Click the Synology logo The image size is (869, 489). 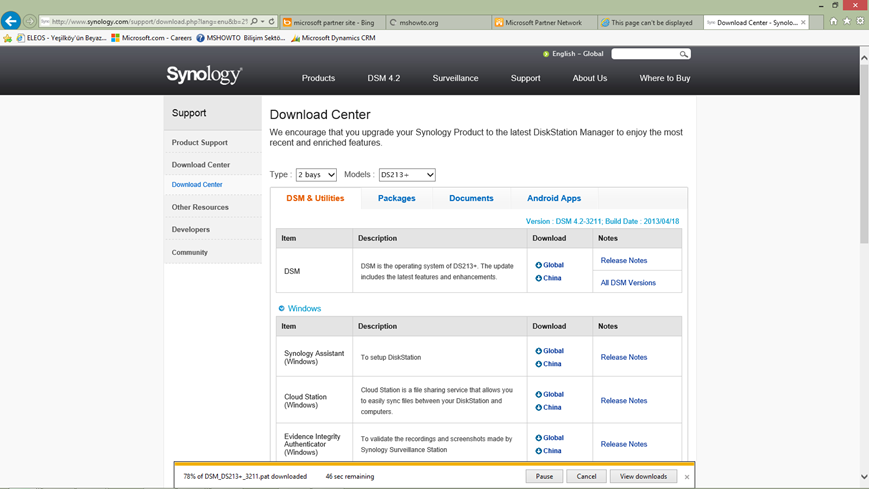[x=204, y=74]
